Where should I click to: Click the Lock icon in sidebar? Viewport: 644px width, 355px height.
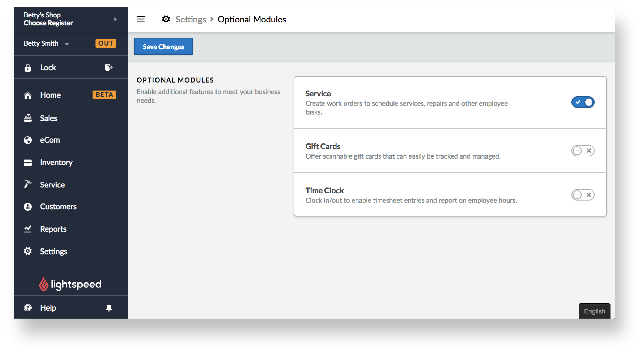point(28,67)
